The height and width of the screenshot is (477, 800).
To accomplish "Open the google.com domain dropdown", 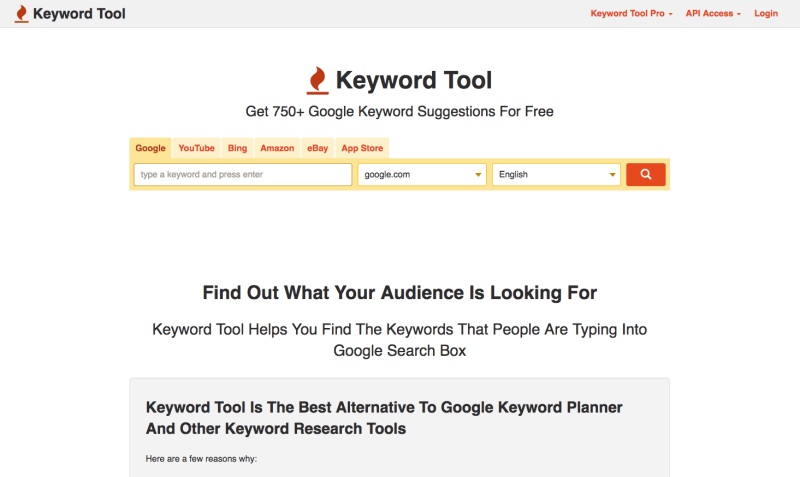I will tap(422, 174).
